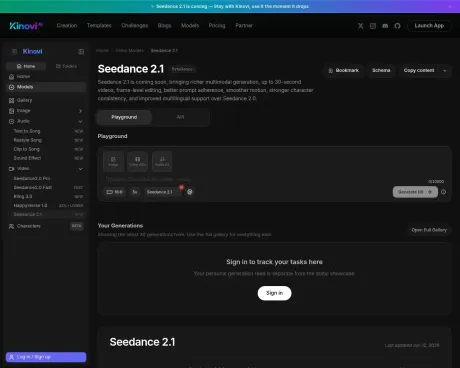This screenshot has width=460, height=368.
Task: Open Seedance2.0 Pro in the sidebar
Action: point(48,178)
